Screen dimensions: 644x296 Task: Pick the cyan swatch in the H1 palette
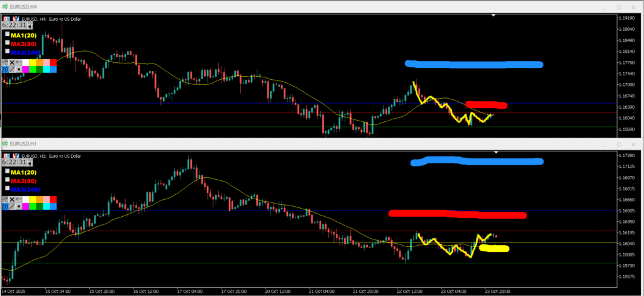tap(46, 207)
